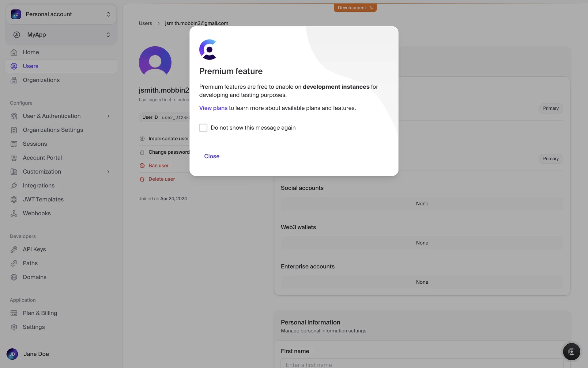Viewport: 588px width, 368px height.
Task: Click the Home house icon in sidebar
Action: click(14, 52)
